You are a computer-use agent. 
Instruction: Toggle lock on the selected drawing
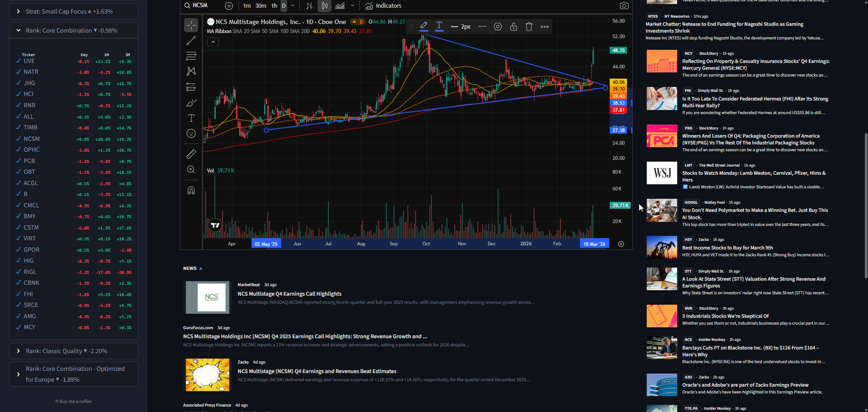(x=513, y=27)
